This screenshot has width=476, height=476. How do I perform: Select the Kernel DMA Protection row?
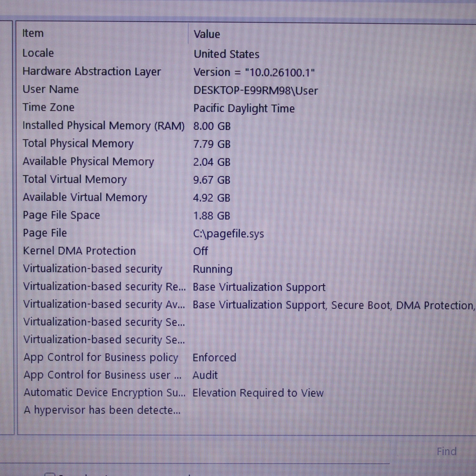[x=79, y=251]
